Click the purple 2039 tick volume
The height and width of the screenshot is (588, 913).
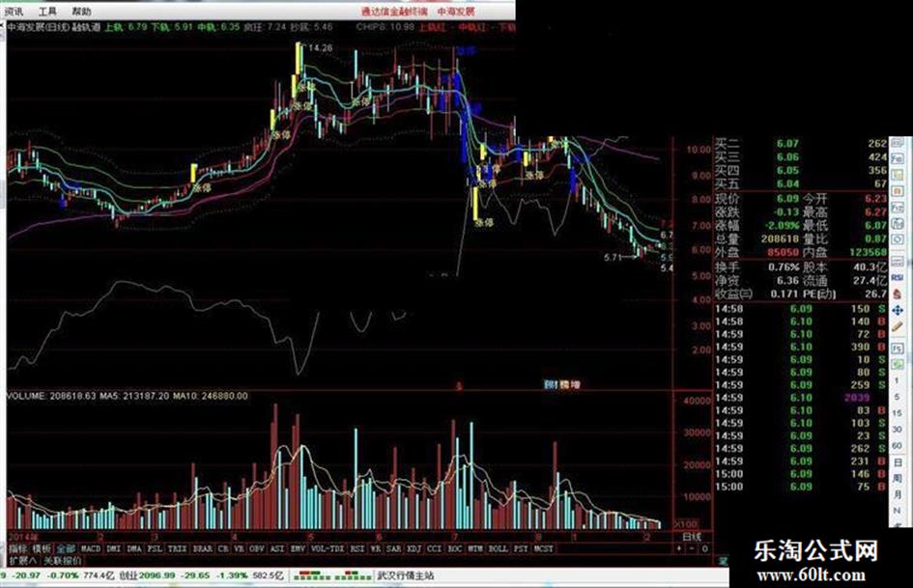pos(857,398)
